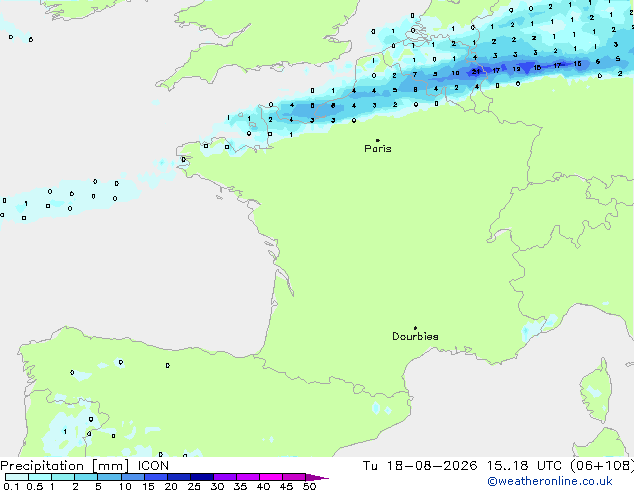The height and width of the screenshot is (490, 634).
Task: Click the date 'Tu 18-08-2026' text
Action: click(420, 466)
